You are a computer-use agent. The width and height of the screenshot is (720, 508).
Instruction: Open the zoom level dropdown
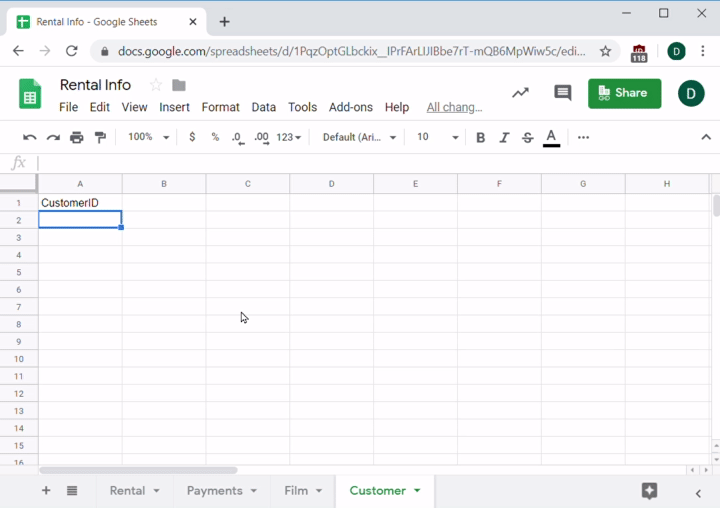click(149, 137)
